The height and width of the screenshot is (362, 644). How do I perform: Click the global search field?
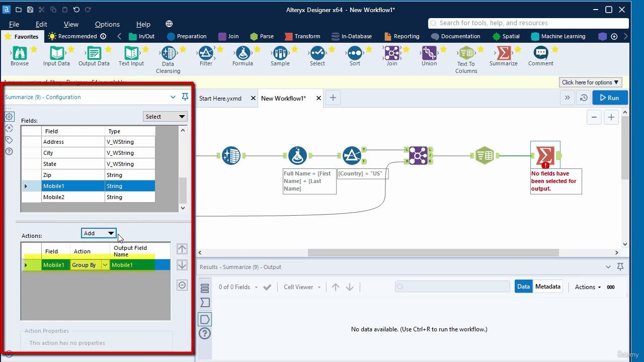[528, 23]
